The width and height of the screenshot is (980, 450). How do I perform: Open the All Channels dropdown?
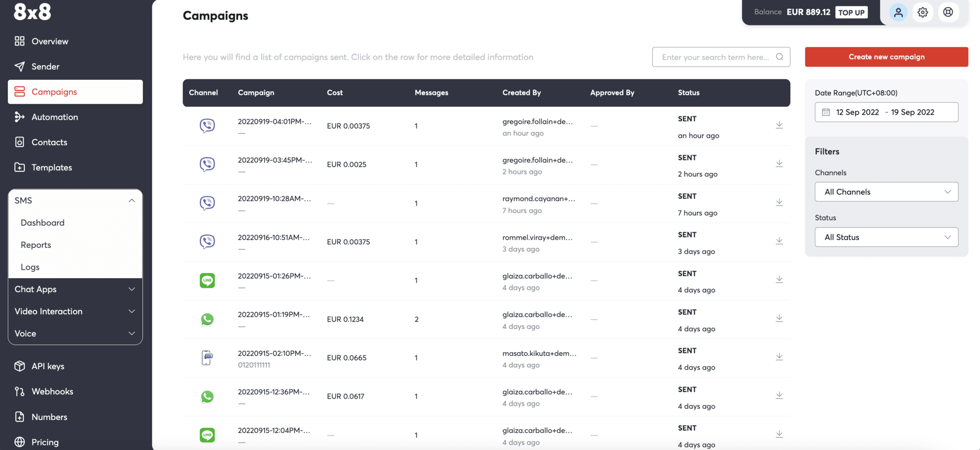pyautogui.click(x=886, y=192)
